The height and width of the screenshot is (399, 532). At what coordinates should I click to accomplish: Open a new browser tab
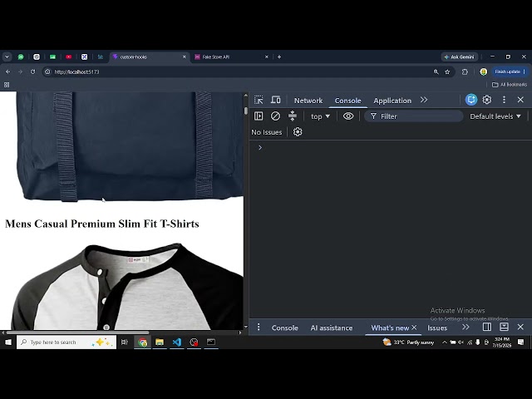279,57
